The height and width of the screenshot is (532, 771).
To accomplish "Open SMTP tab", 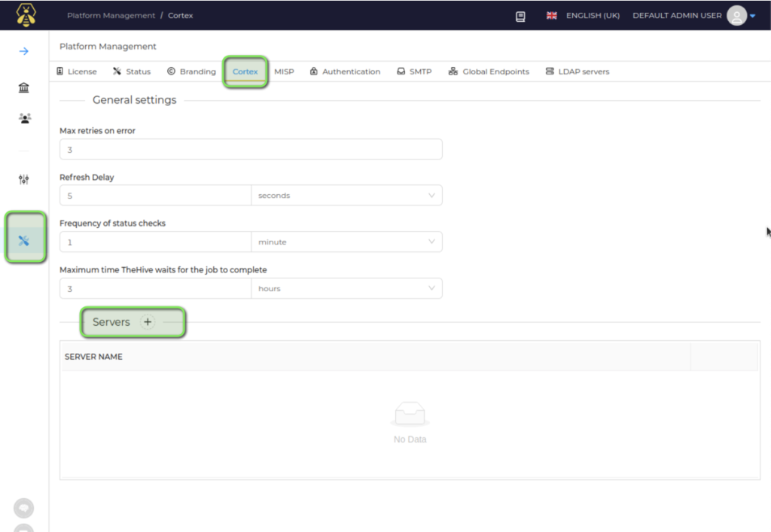I will click(414, 71).
